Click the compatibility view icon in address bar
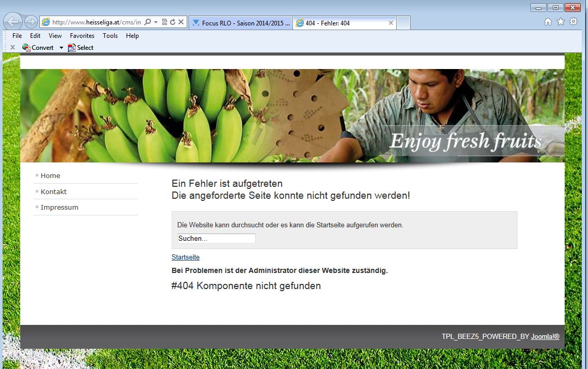588x369 pixels. pos(164,22)
